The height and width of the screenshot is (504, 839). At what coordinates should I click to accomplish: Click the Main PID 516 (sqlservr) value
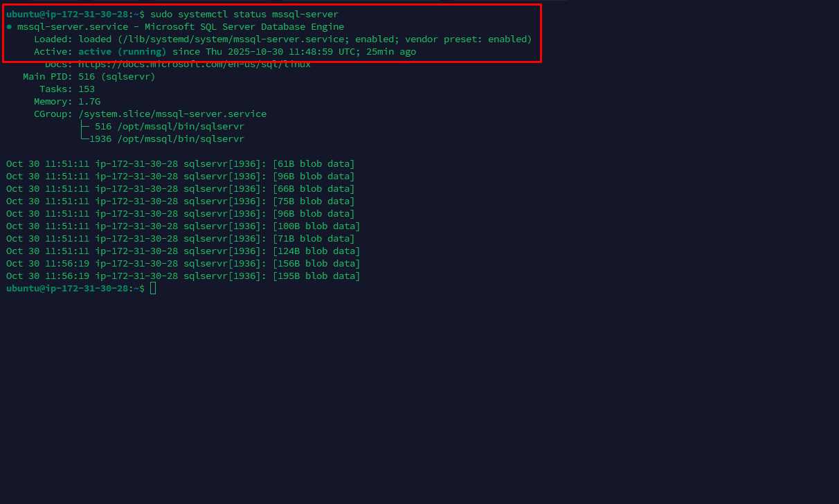tap(116, 77)
